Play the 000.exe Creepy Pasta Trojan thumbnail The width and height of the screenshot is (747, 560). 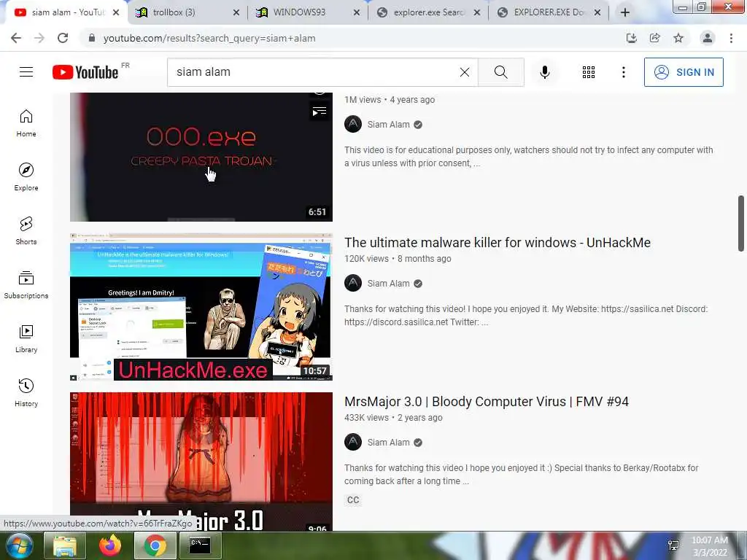pos(201,157)
